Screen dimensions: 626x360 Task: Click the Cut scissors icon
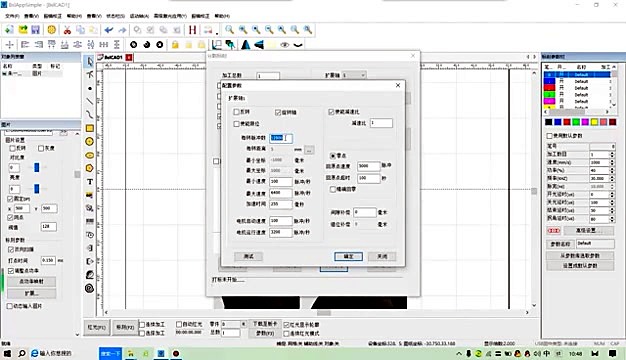[x=67, y=30]
